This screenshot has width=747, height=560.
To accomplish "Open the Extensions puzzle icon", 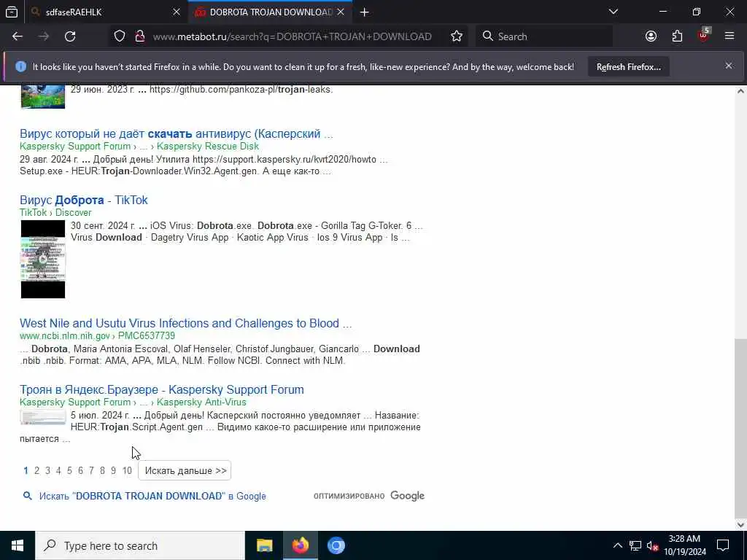I will pos(677,36).
